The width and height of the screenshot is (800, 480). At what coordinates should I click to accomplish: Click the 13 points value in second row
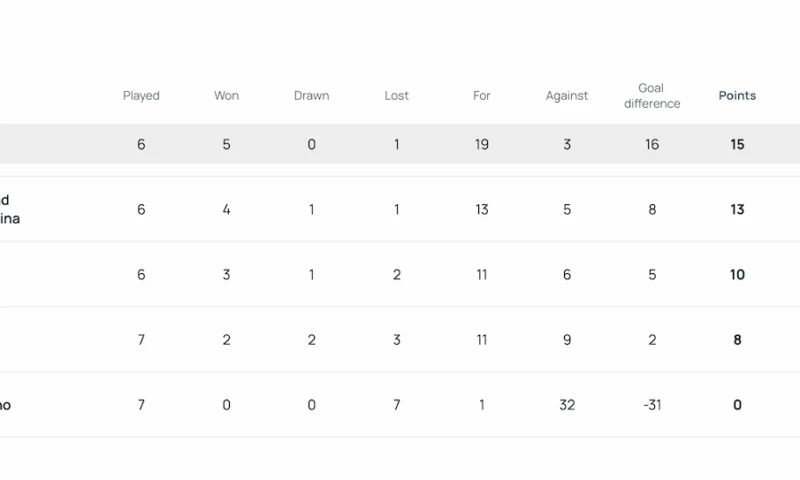click(737, 210)
